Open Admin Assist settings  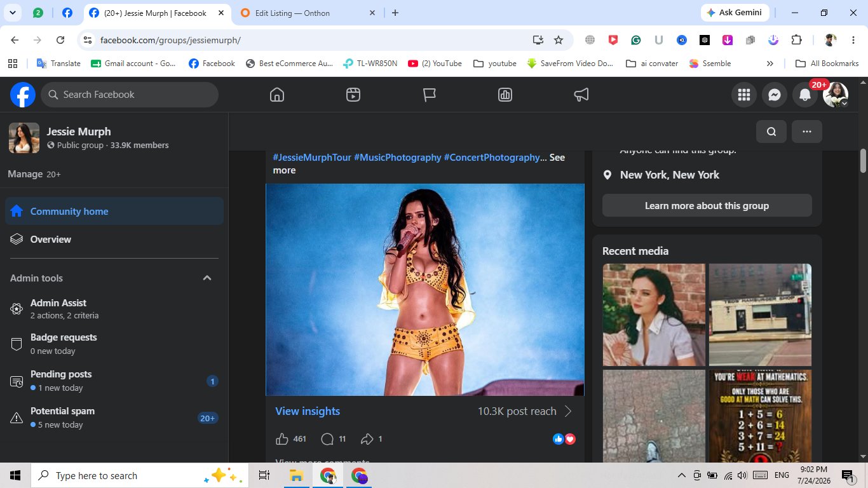(114, 309)
